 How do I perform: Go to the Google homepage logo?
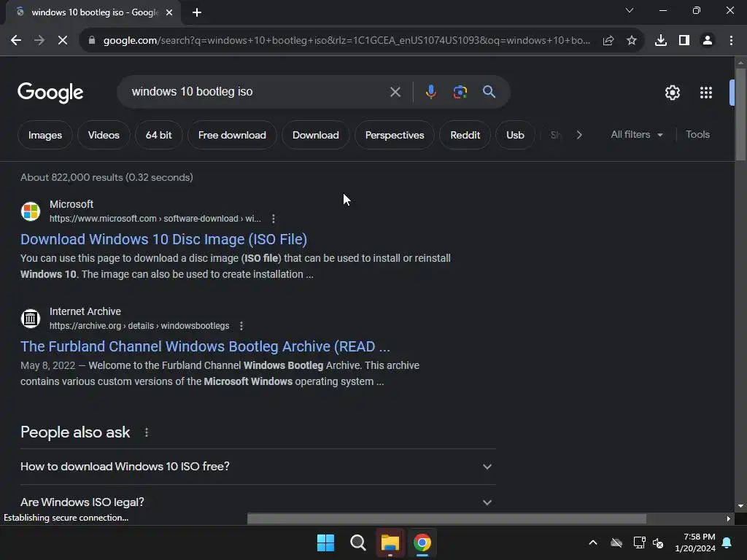point(50,93)
